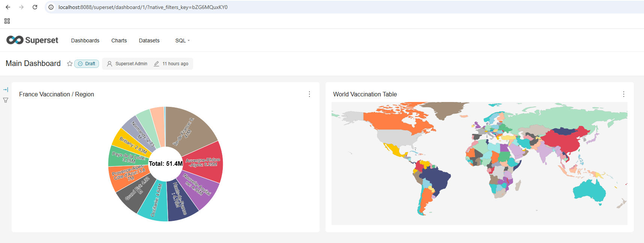
Task: Open World Vaccination Table three-dot menu
Action: click(623, 94)
